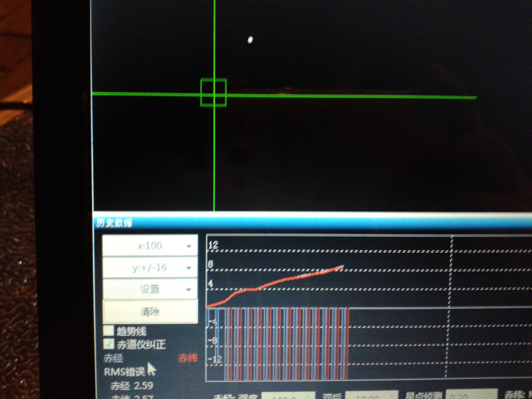Click the 历史数据 window title bar
Screen dimensions: 532x399
click(x=312, y=223)
